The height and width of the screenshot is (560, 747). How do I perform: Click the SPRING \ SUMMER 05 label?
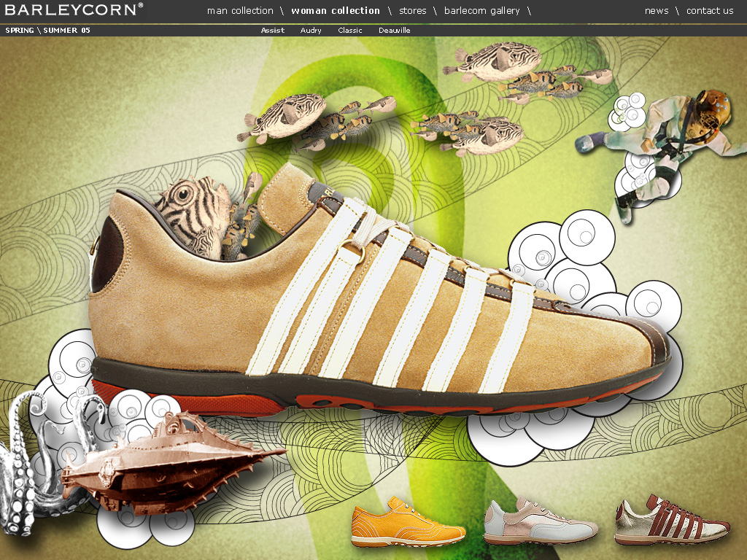pyautogui.click(x=47, y=30)
